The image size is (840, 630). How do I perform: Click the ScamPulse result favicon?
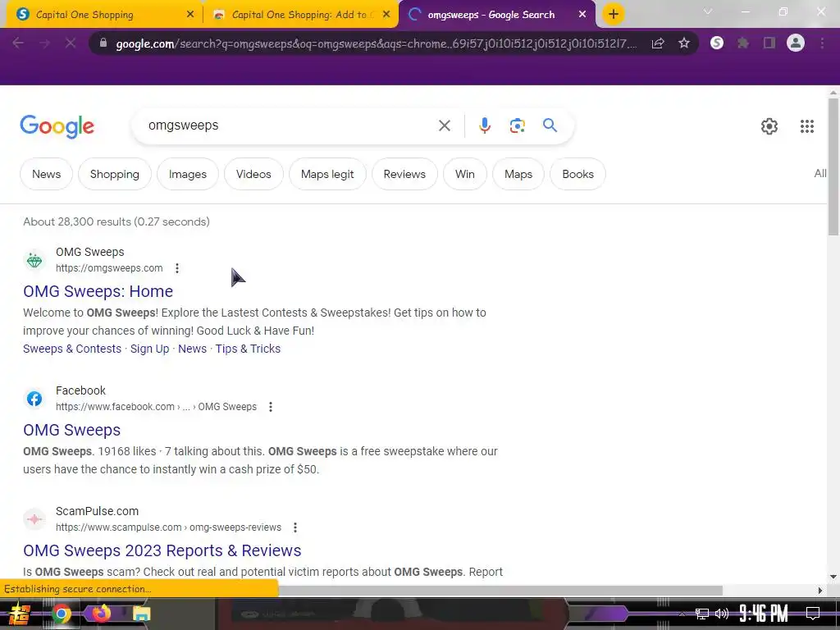[x=34, y=519]
